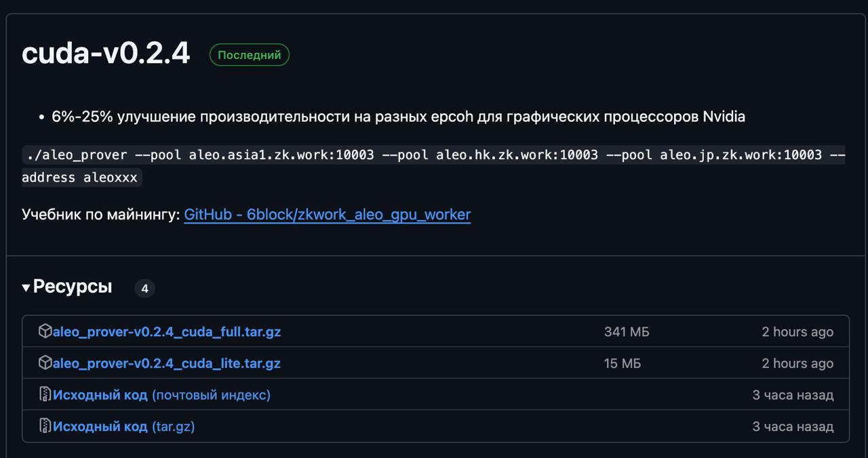This screenshot has height=458, width=868.
Task: Click the asset count badge showing 4
Action: tap(144, 289)
